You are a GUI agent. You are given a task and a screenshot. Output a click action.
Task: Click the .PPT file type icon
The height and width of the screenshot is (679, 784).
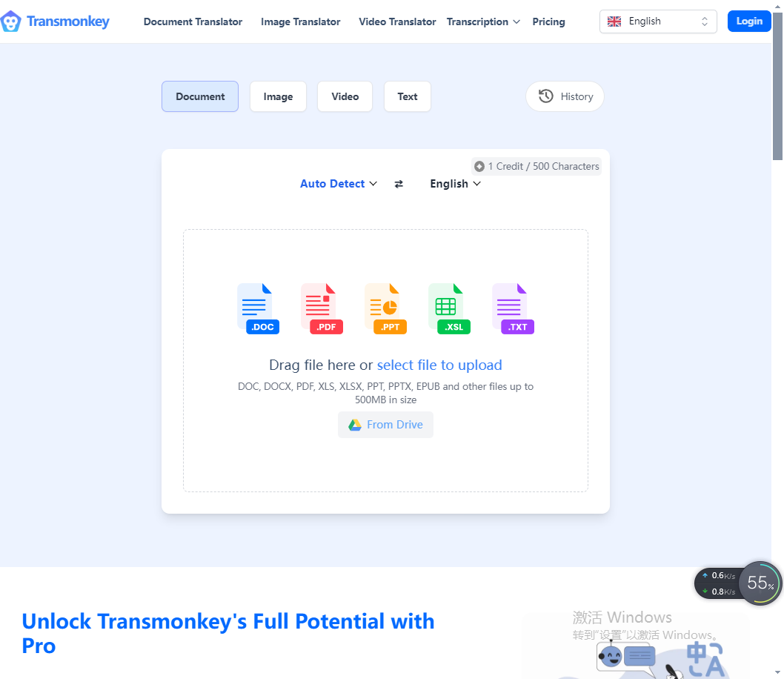[385, 308]
